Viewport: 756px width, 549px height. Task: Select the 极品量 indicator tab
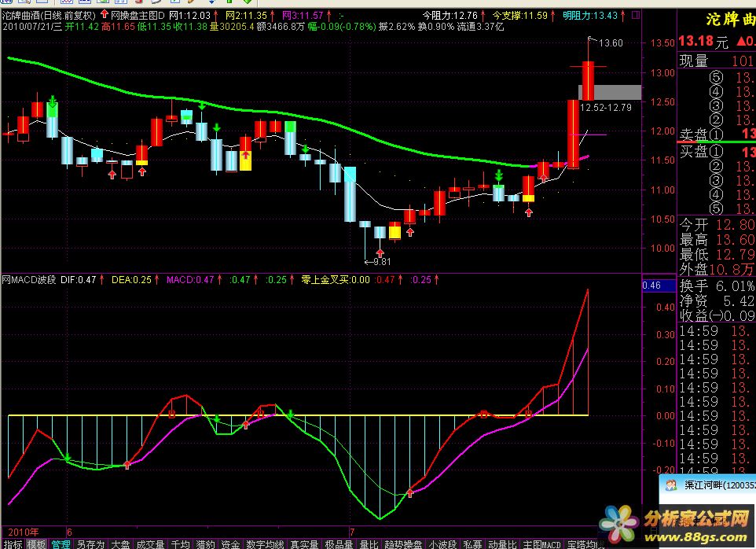point(339,544)
